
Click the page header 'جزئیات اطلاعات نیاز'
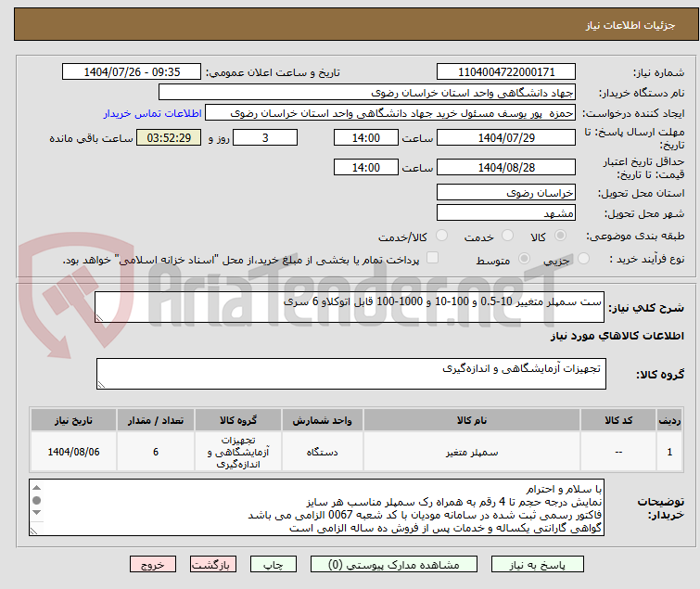630,25
